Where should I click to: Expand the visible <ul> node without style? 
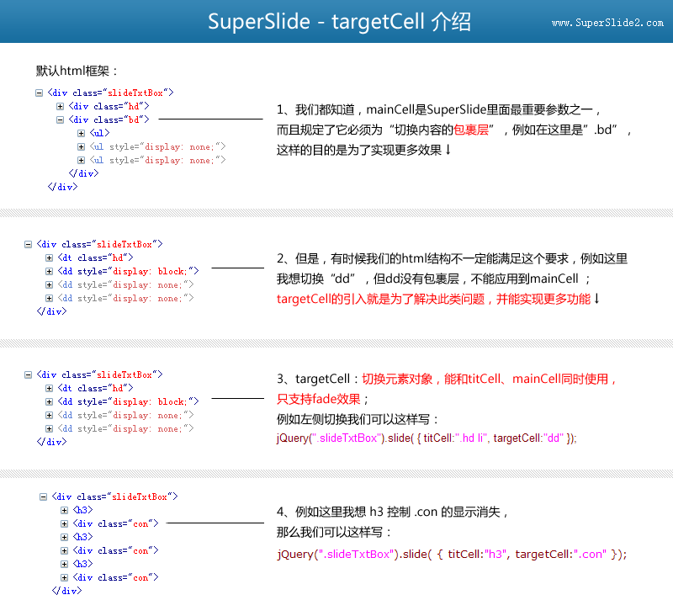point(82,133)
